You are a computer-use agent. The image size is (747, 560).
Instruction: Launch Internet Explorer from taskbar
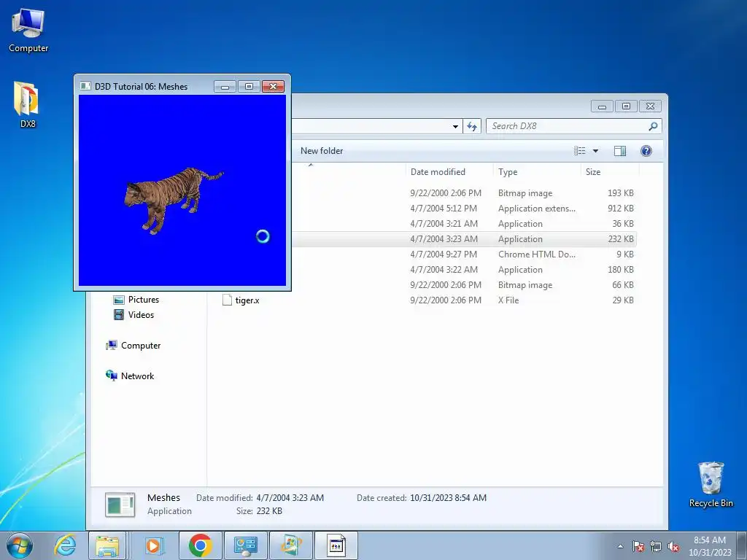pos(65,545)
